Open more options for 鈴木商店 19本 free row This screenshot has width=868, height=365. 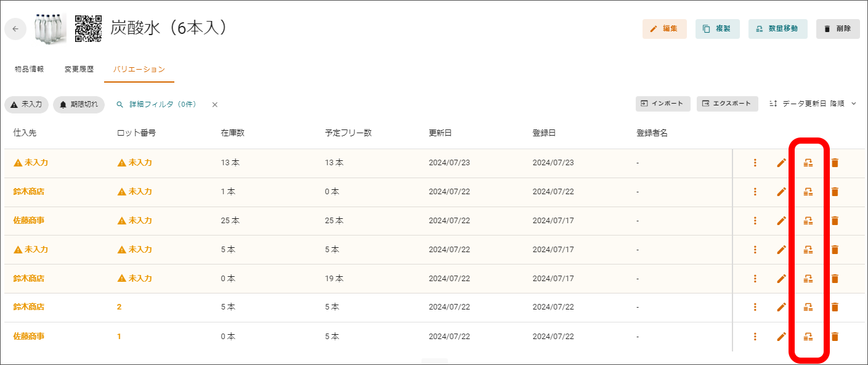click(755, 279)
